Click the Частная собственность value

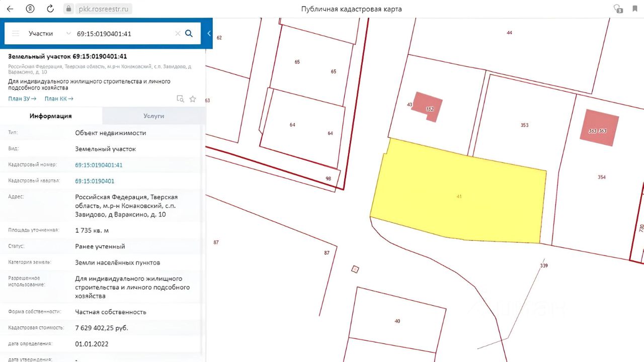point(111,312)
